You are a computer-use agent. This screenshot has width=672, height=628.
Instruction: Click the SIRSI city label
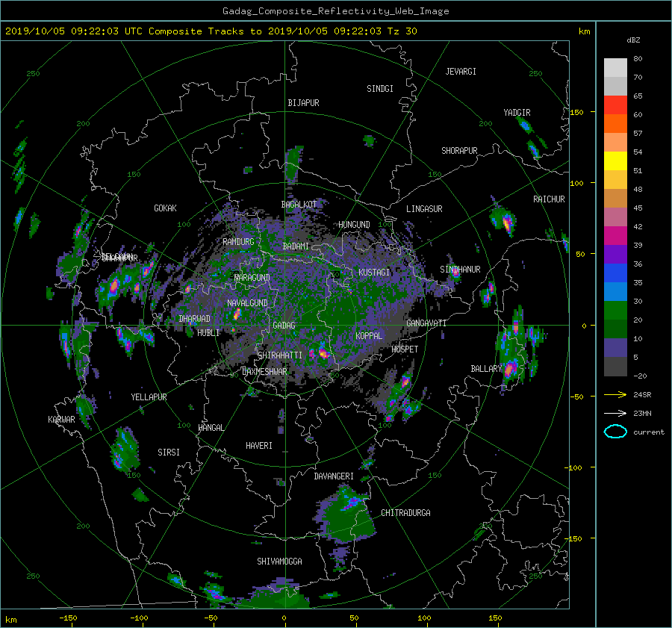click(x=169, y=453)
